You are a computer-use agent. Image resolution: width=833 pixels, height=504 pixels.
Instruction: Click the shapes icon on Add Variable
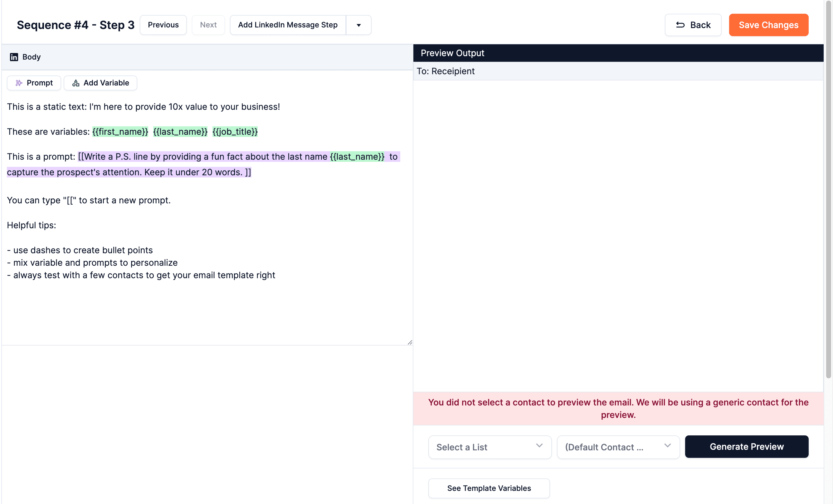(76, 83)
